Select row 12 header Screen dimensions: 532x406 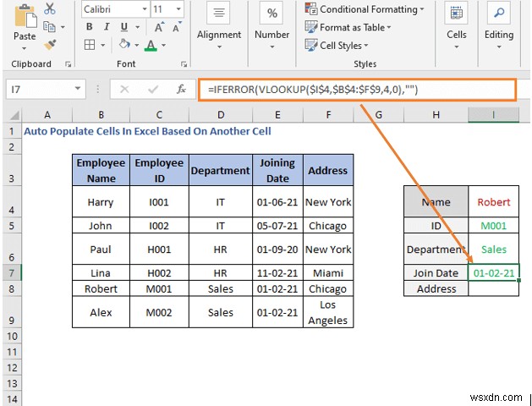click(x=12, y=368)
